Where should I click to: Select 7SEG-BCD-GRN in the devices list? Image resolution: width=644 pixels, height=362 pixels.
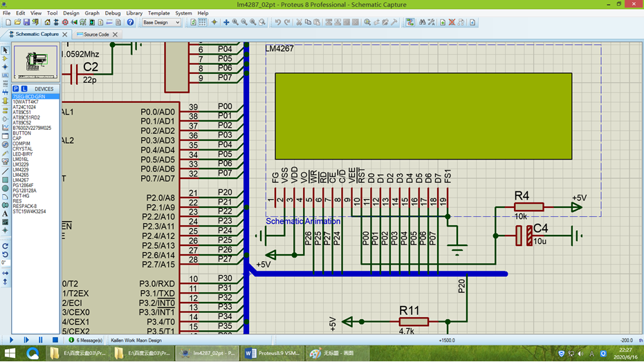tap(35, 97)
